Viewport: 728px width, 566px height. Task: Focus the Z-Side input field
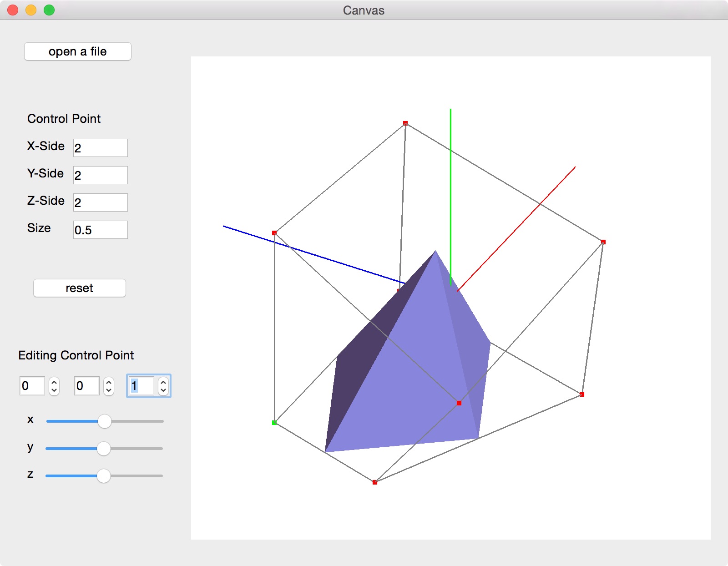tap(101, 202)
